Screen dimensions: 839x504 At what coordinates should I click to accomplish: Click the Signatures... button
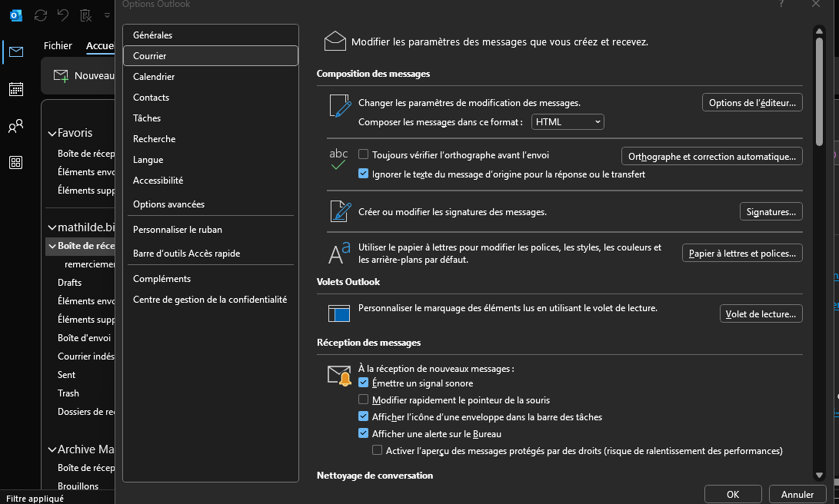coord(771,211)
